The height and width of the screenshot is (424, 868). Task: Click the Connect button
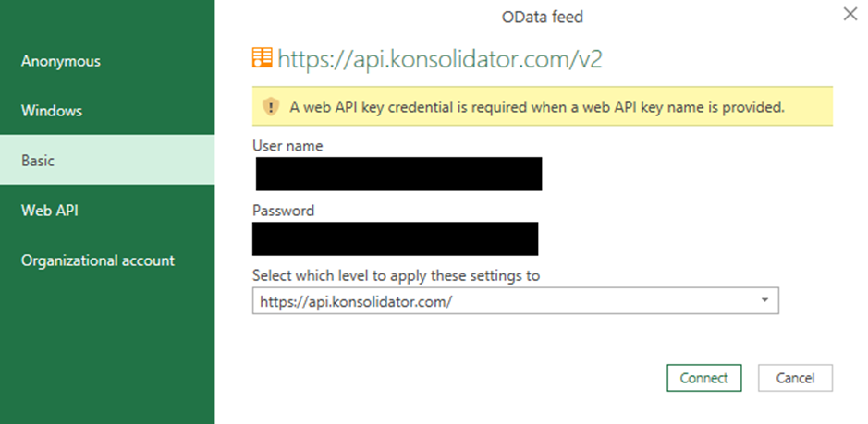[703, 378]
